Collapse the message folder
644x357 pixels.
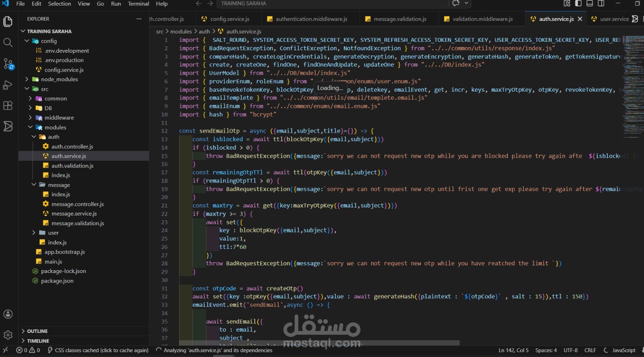(x=34, y=185)
